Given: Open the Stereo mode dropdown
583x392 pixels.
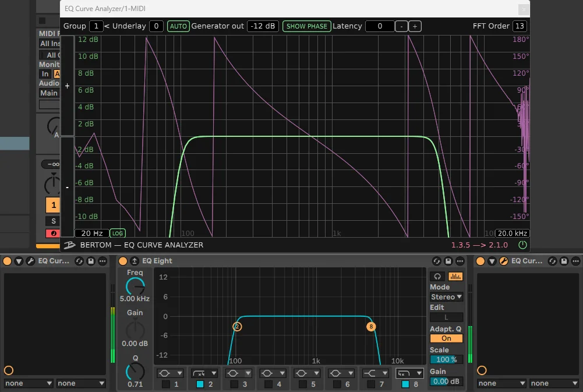Looking at the screenshot, I should 446,297.
